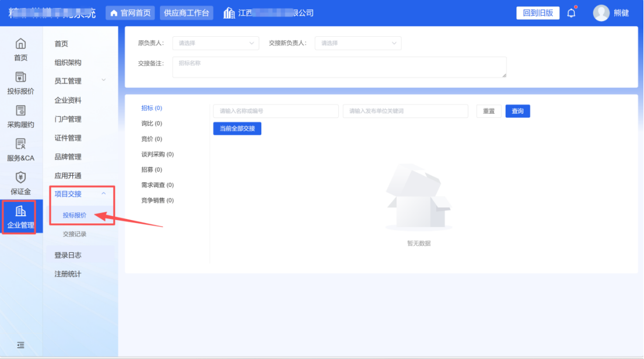644x359 pixels.
Task: Switch to the 谈判采购 (0) tab
Action: (x=157, y=155)
